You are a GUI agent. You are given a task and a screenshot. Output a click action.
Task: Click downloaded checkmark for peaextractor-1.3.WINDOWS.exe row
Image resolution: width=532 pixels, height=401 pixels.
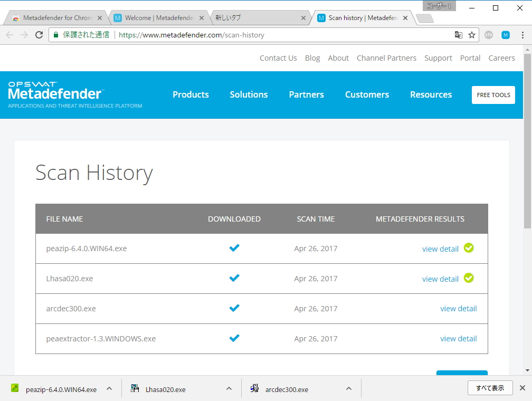234,338
